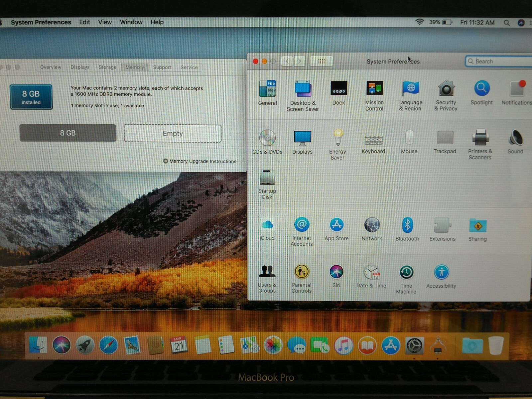Open the View menu
The width and height of the screenshot is (532, 399).
pyautogui.click(x=105, y=22)
